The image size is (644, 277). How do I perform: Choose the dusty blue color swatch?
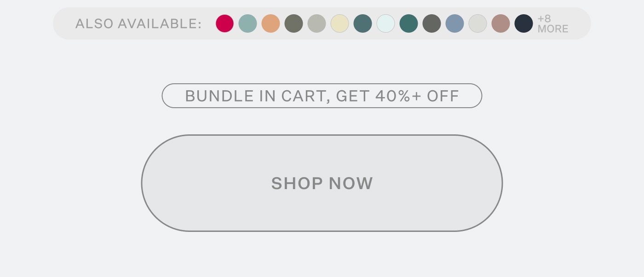tap(454, 23)
